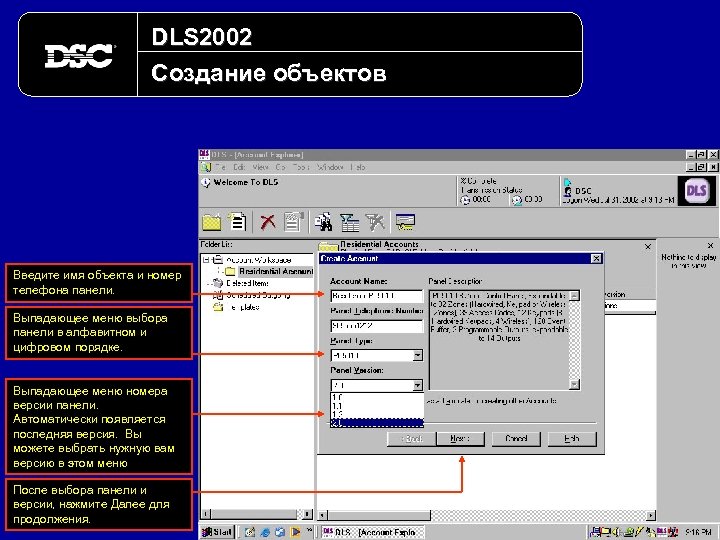Click the yellow folder toolbar icon
The height and width of the screenshot is (540, 720).
click(212, 222)
